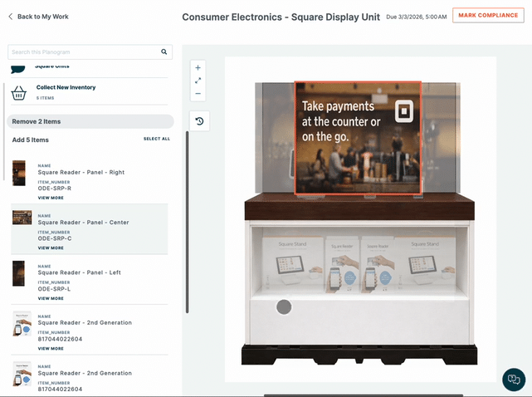The height and width of the screenshot is (397, 532).
Task: Expand View More for Panel - Left
Action: (51, 298)
